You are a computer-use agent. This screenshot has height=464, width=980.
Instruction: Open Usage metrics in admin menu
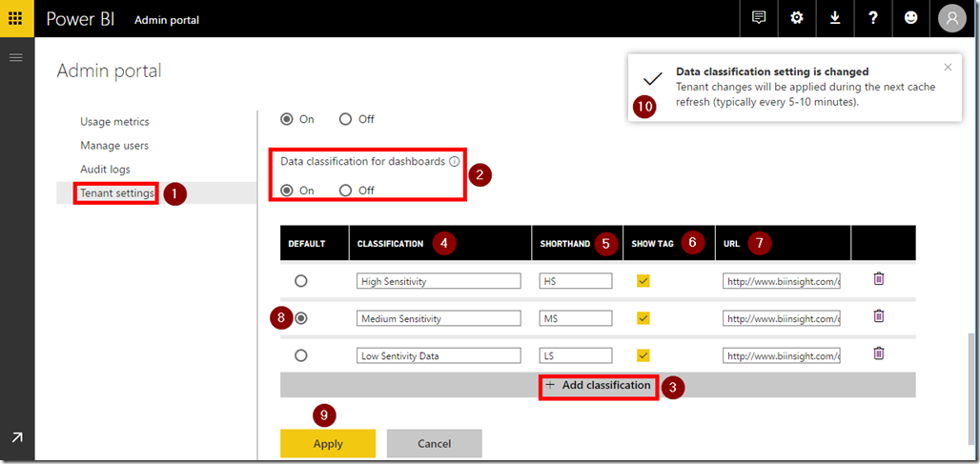coord(114,122)
